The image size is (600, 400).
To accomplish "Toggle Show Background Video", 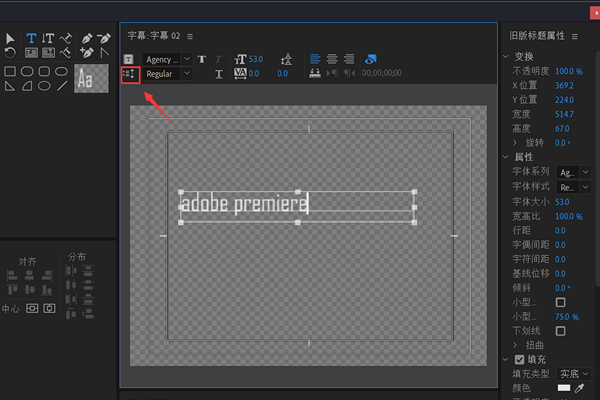I will click(370, 59).
